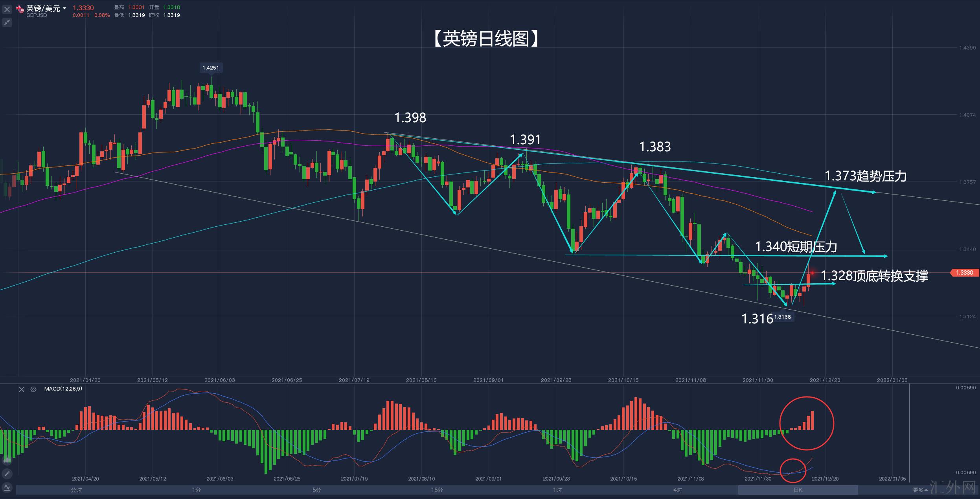The height and width of the screenshot is (499, 980).
Task: Select the 5分 timeframe tab
Action: 317,490
